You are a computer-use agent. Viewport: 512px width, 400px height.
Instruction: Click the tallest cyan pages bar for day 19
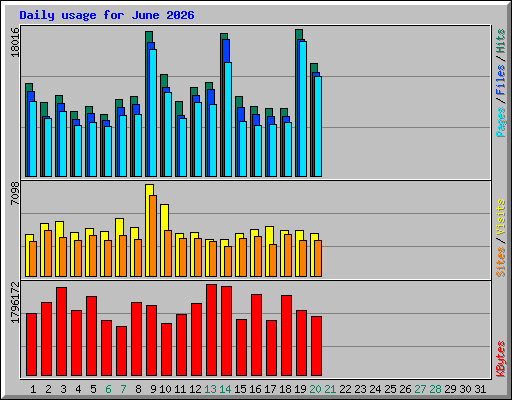click(x=303, y=109)
